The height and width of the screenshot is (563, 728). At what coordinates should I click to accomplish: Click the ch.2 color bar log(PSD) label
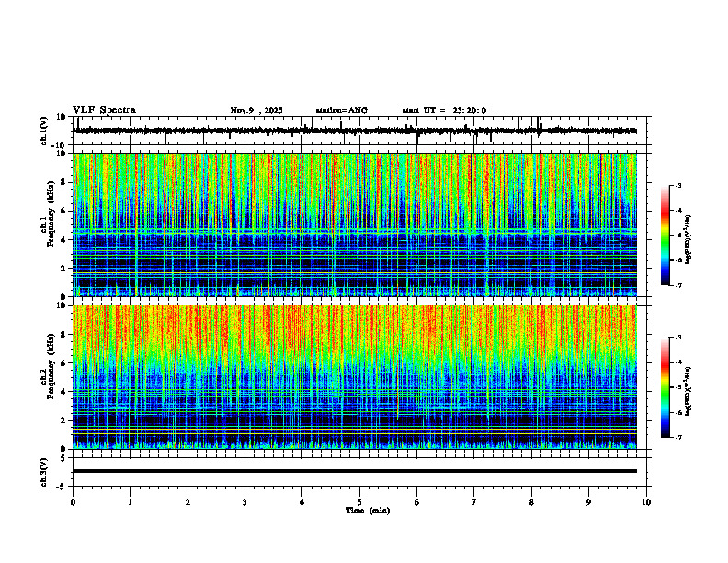[x=688, y=391]
